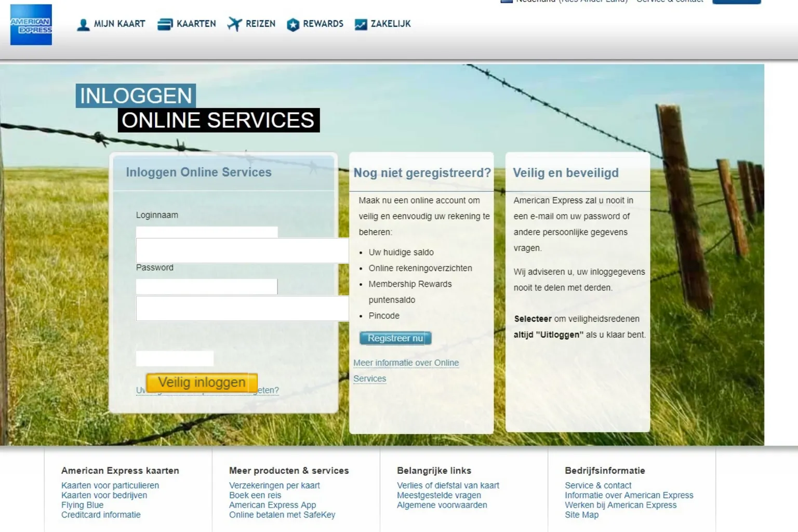Screen dimensions: 798x532
Task: Open the Site Map link
Action: tap(581, 515)
